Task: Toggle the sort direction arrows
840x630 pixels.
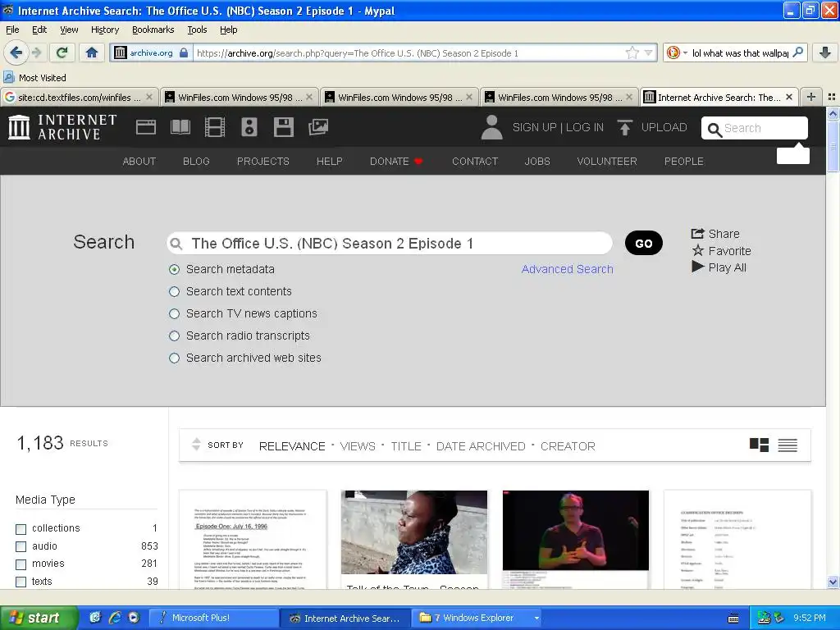Action: pos(196,444)
